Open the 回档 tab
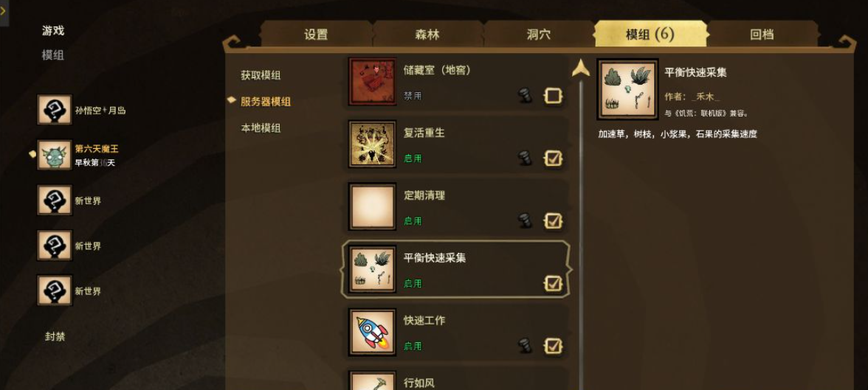Screen dimensions: 868x390 click(762, 35)
